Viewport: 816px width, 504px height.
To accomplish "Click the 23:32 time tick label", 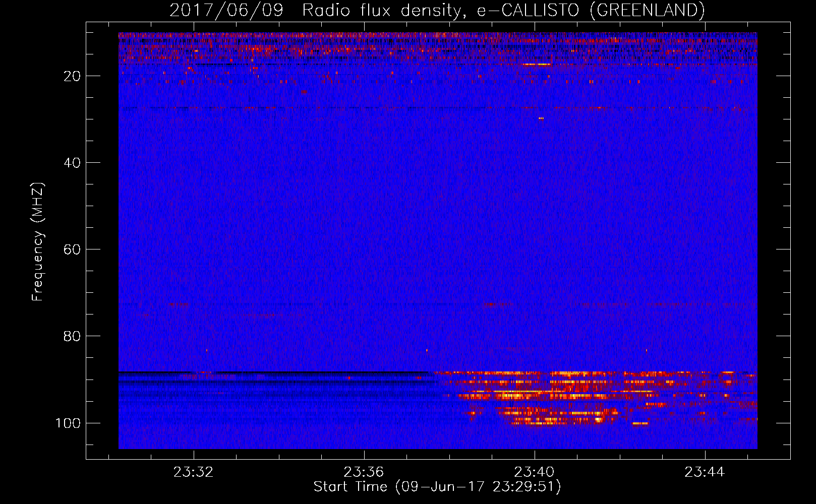I will (x=194, y=472).
